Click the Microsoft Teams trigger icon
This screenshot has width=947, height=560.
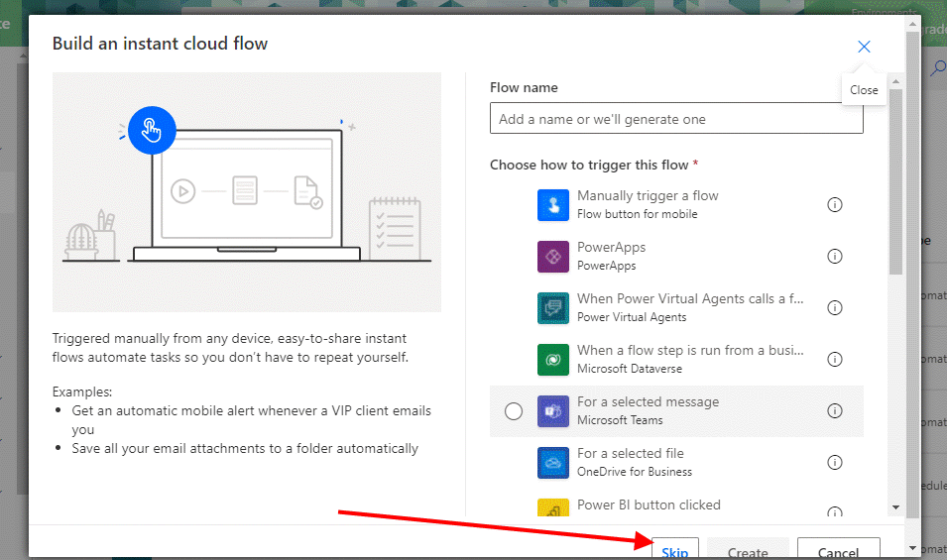coord(552,411)
